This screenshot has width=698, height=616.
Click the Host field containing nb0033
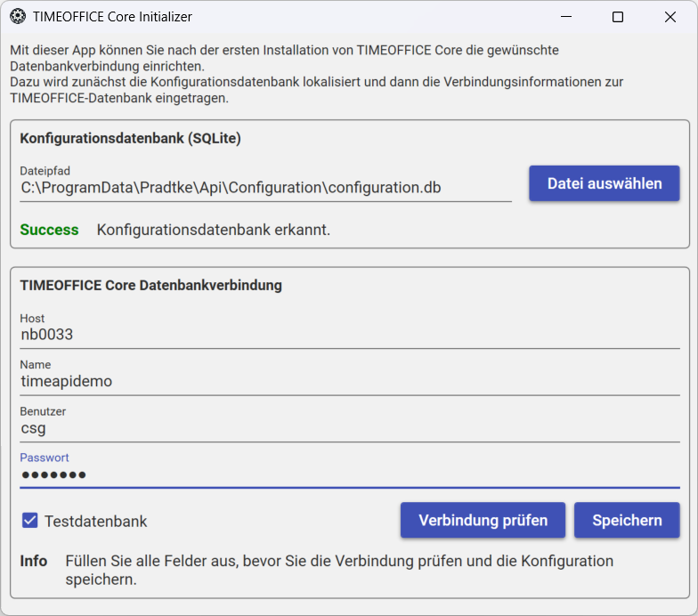click(350, 335)
